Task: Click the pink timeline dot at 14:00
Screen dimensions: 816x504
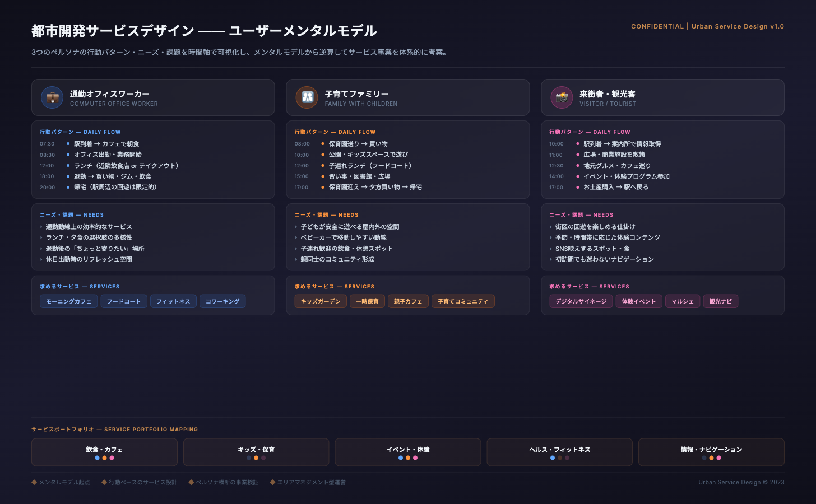Action: click(578, 176)
